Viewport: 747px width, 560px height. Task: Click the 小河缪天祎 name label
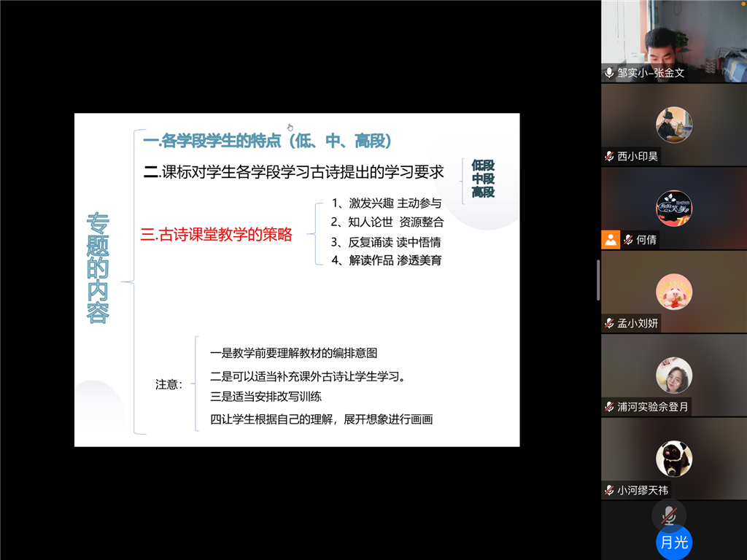(x=643, y=490)
